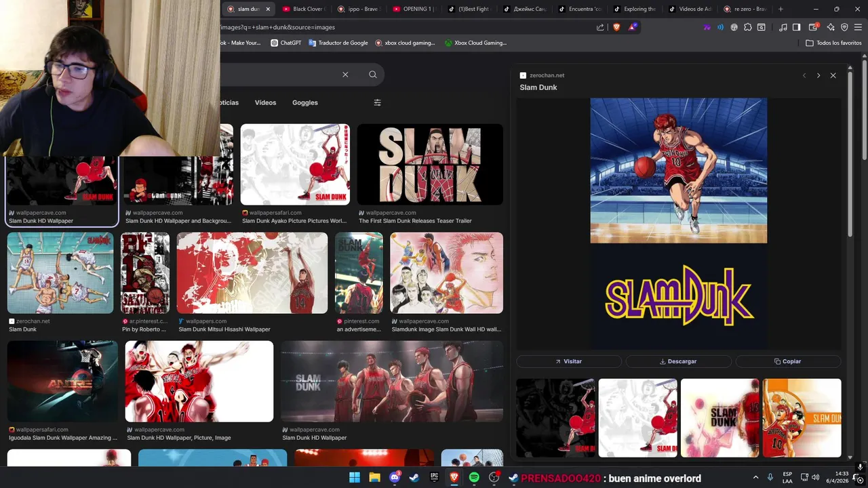This screenshot has height=488, width=868.
Task: Select orange Slam Dunk related image in preview panel
Action: point(802,418)
